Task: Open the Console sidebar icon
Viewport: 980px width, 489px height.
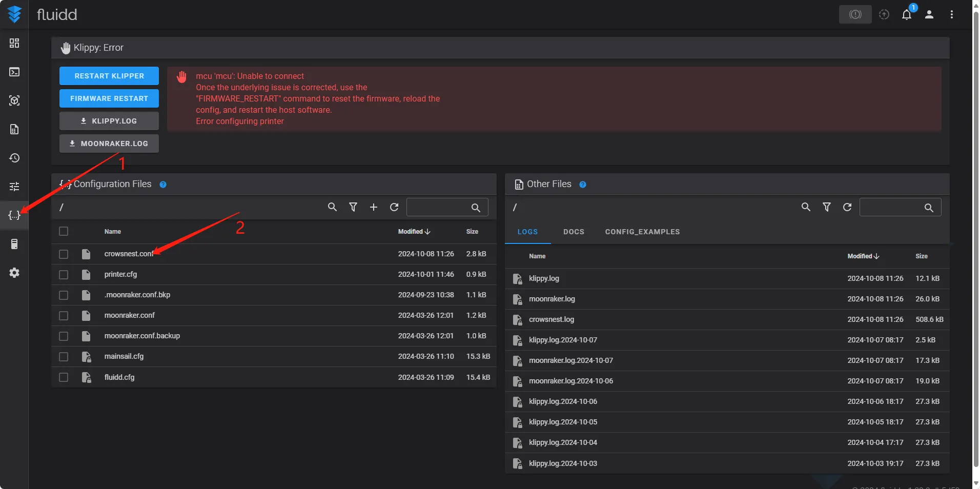Action: pyautogui.click(x=14, y=72)
